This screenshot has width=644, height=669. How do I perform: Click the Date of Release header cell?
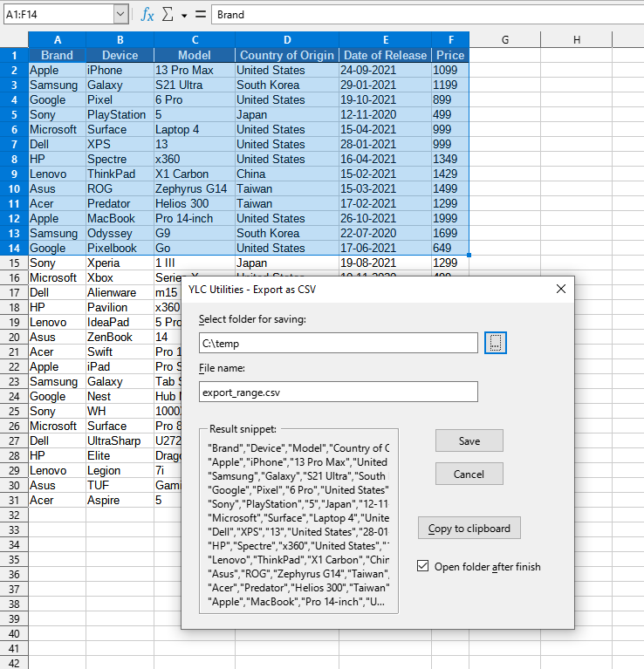(386, 55)
